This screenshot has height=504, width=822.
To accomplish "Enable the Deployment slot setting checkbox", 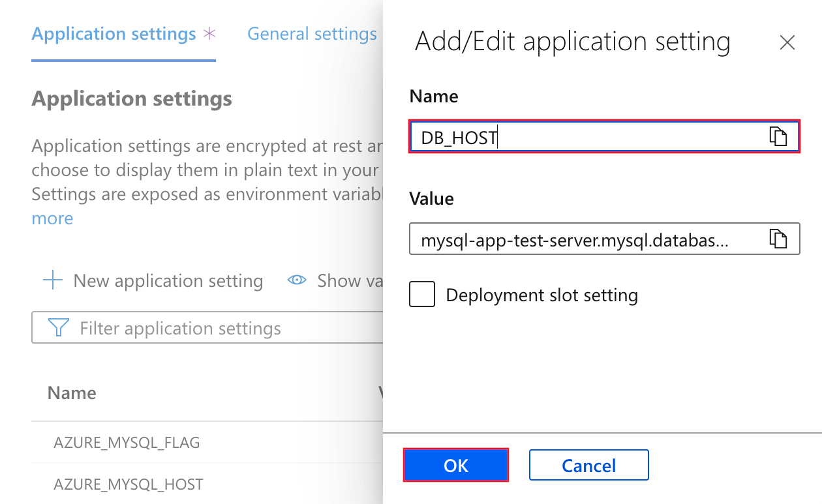I will (422, 295).
